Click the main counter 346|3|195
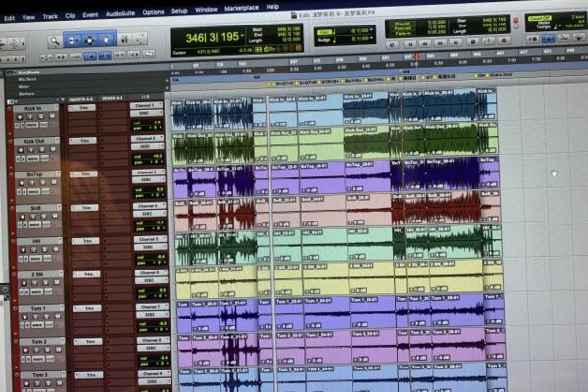The height and width of the screenshot is (392, 588). (212, 37)
